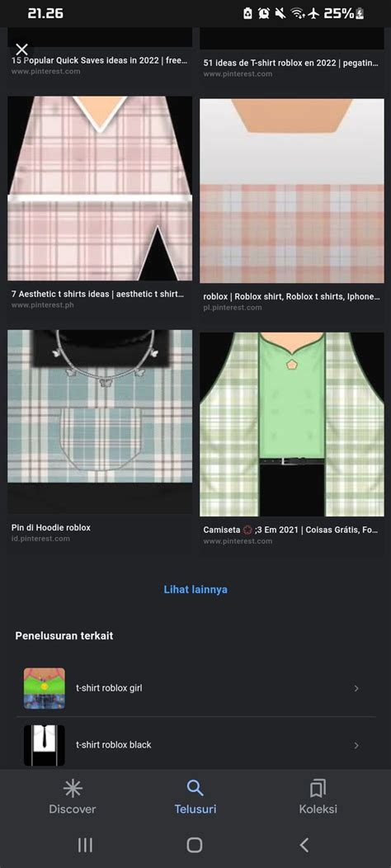Tap the t-shirt roblox black thumbnail icon
The image size is (391, 868).
45,745
